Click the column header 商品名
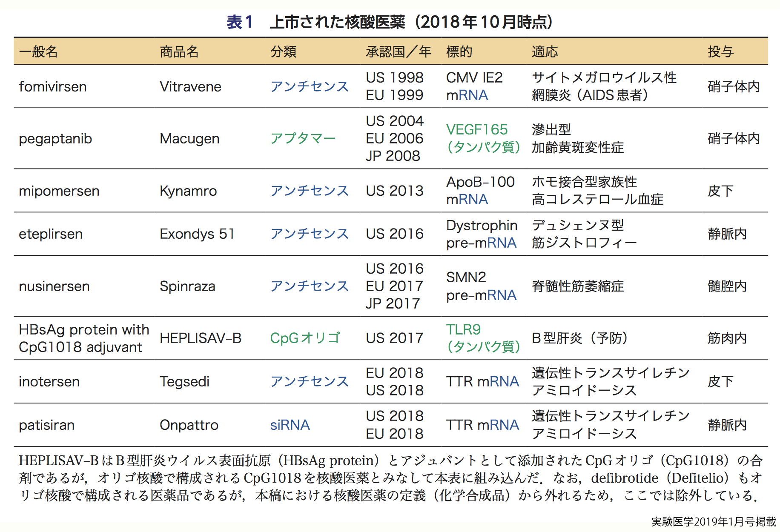The width and height of the screenshot is (780, 532). (x=179, y=51)
